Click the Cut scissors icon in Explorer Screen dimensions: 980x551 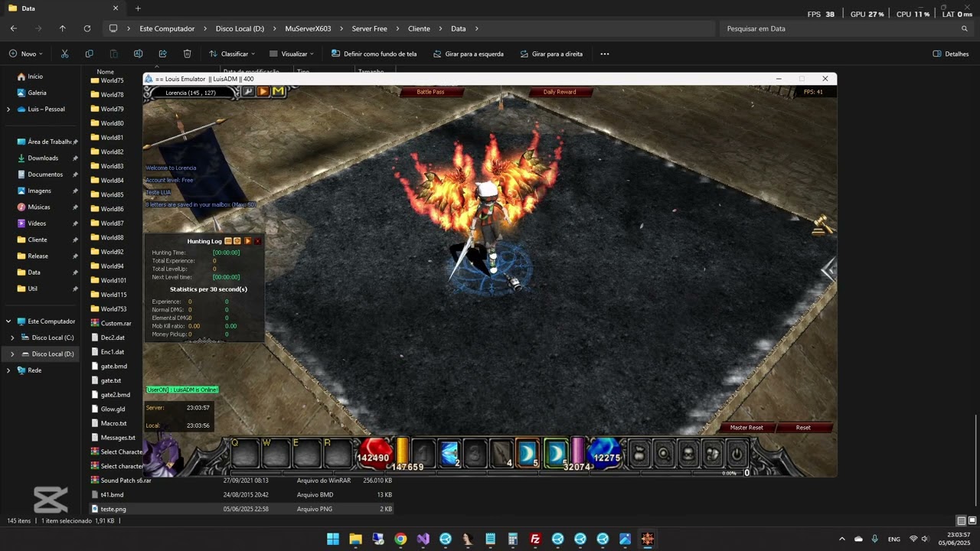[65, 54]
